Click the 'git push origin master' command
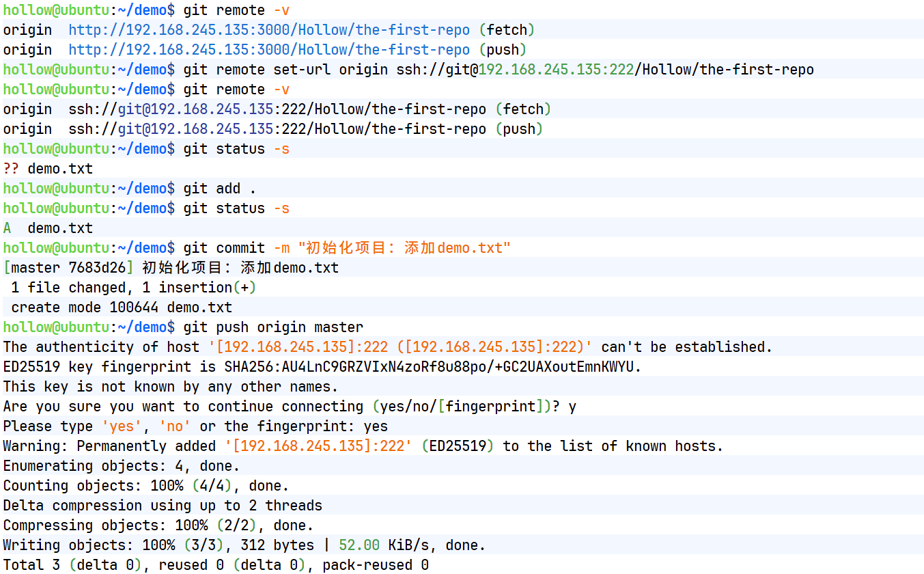 point(273,327)
